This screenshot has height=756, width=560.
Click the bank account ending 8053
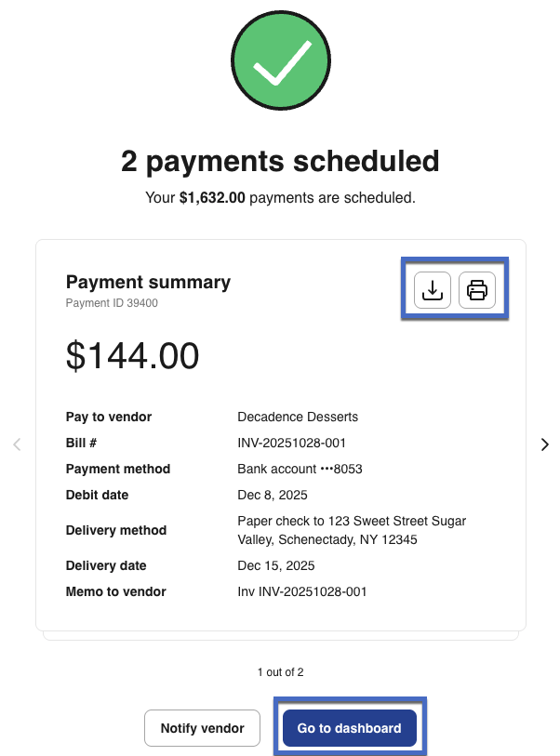click(300, 469)
